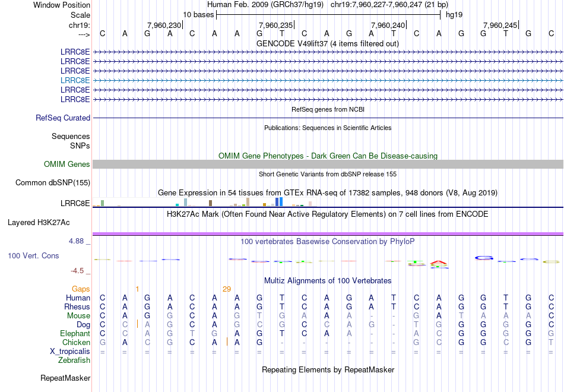The width and height of the screenshot is (564, 392).
Task: Click the RefSeq Curated intron line
Action: coord(328,118)
